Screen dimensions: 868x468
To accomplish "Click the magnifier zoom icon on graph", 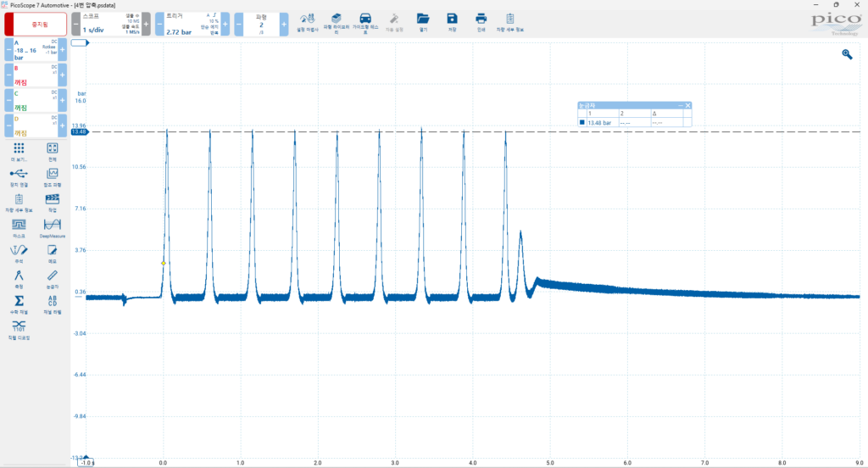I will click(846, 54).
